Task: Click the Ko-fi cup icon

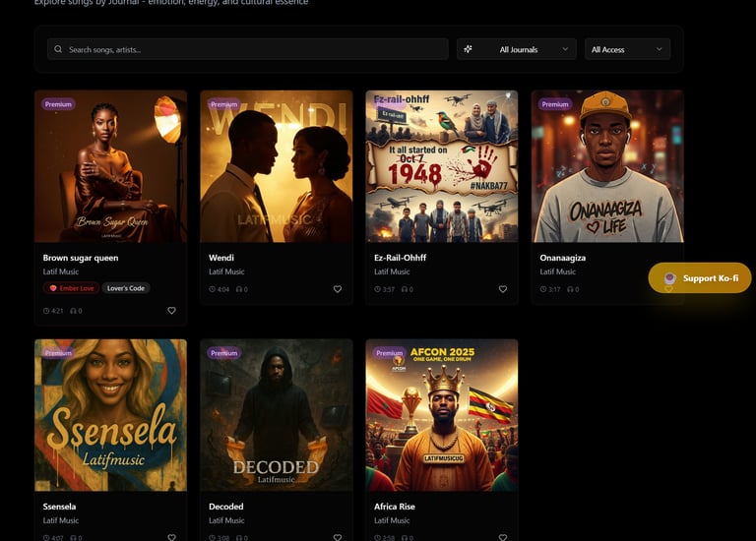Action: click(x=669, y=278)
